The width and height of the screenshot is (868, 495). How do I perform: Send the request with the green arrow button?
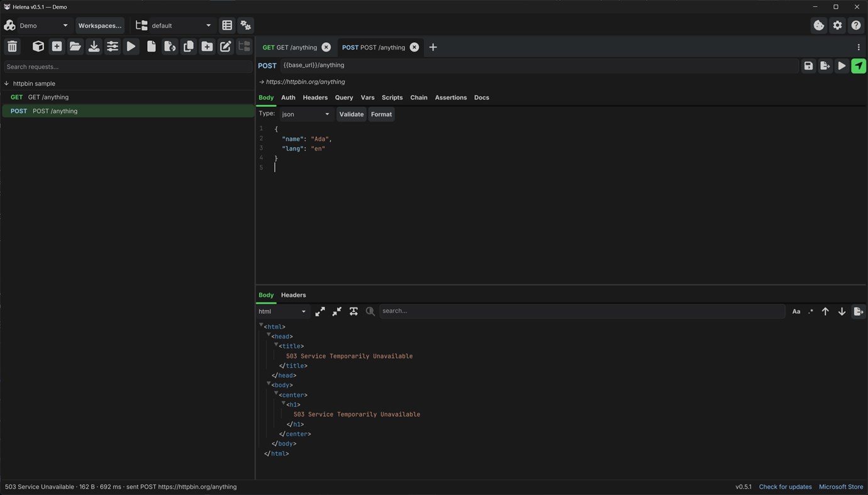[859, 65]
